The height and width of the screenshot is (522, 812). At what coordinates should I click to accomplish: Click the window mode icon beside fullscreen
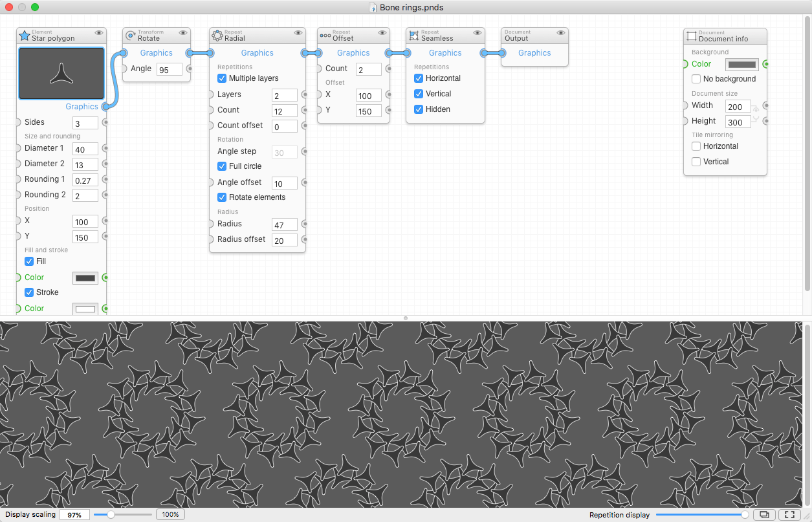pyautogui.click(x=764, y=515)
